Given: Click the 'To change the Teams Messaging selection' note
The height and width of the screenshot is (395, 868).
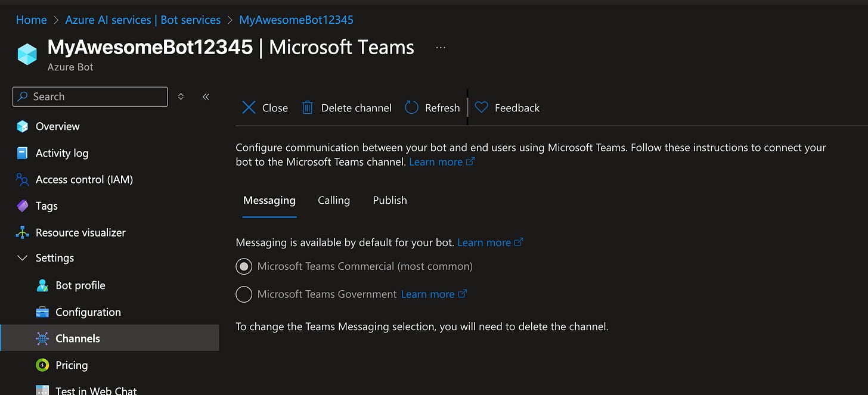Looking at the screenshot, I should click(422, 326).
